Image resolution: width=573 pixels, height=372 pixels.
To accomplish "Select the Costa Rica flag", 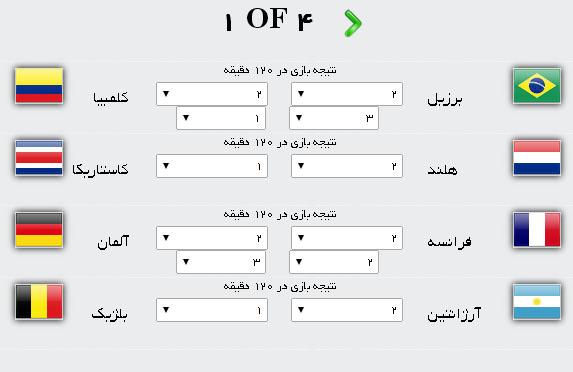I will coord(39,158).
